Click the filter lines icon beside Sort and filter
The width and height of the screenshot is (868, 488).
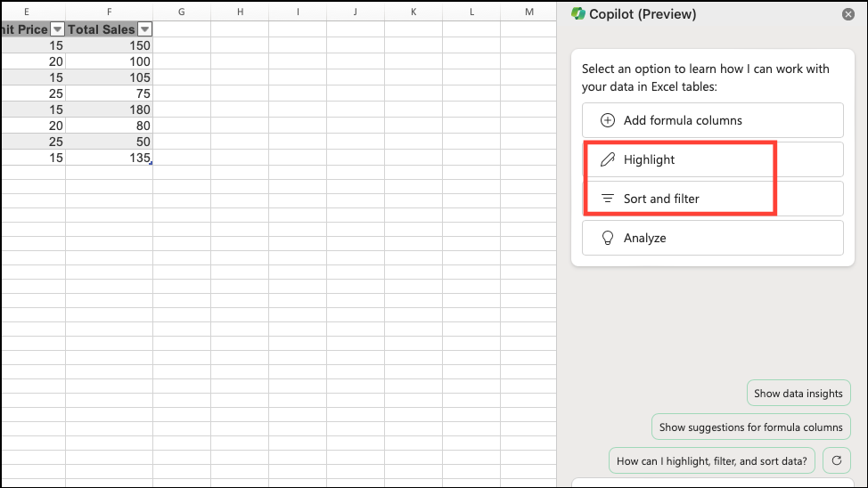click(607, 199)
